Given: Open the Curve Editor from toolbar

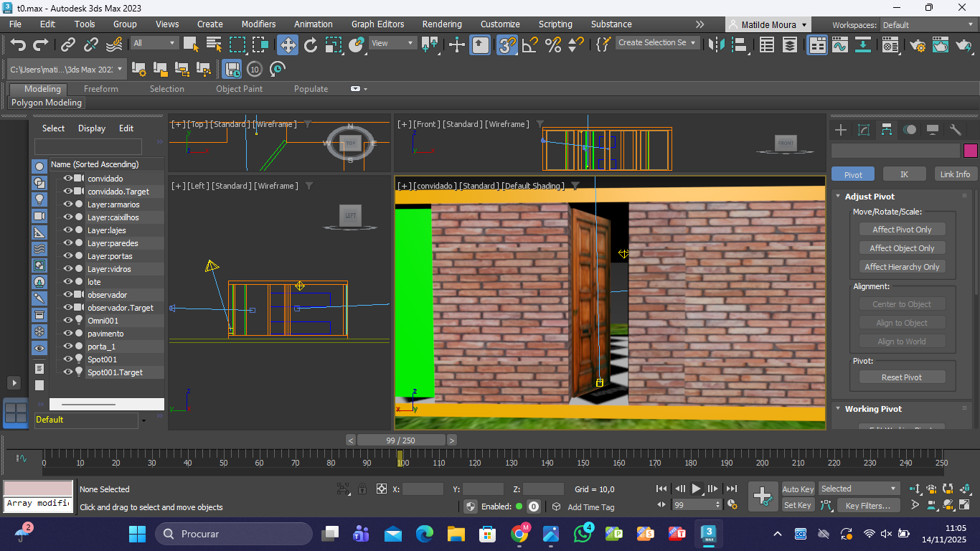Looking at the screenshot, I should [x=839, y=45].
